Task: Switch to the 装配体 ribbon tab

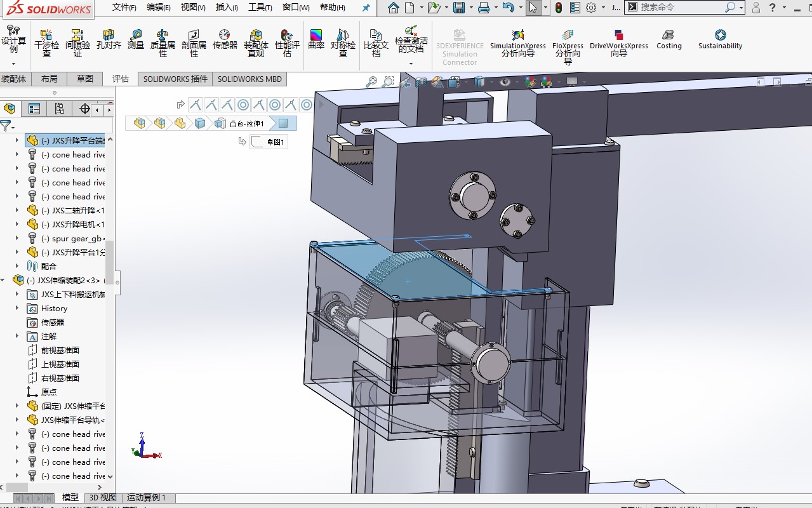Action: coord(13,79)
